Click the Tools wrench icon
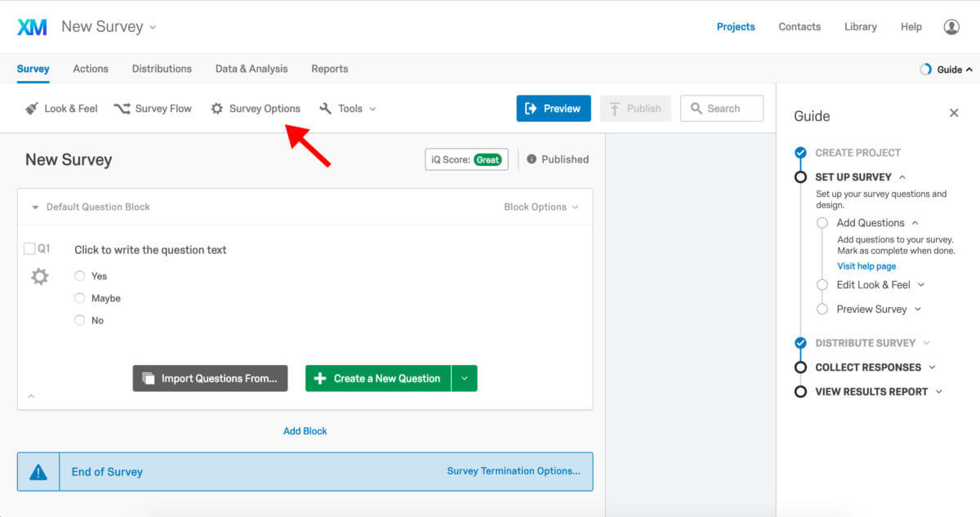 (325, 108)
